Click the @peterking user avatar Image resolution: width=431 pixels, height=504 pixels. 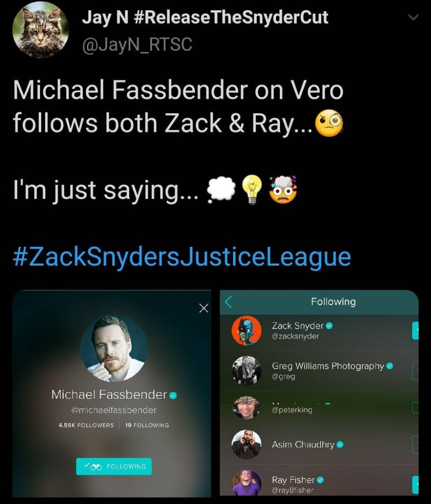pyautogui.click(x=247, y=407)
